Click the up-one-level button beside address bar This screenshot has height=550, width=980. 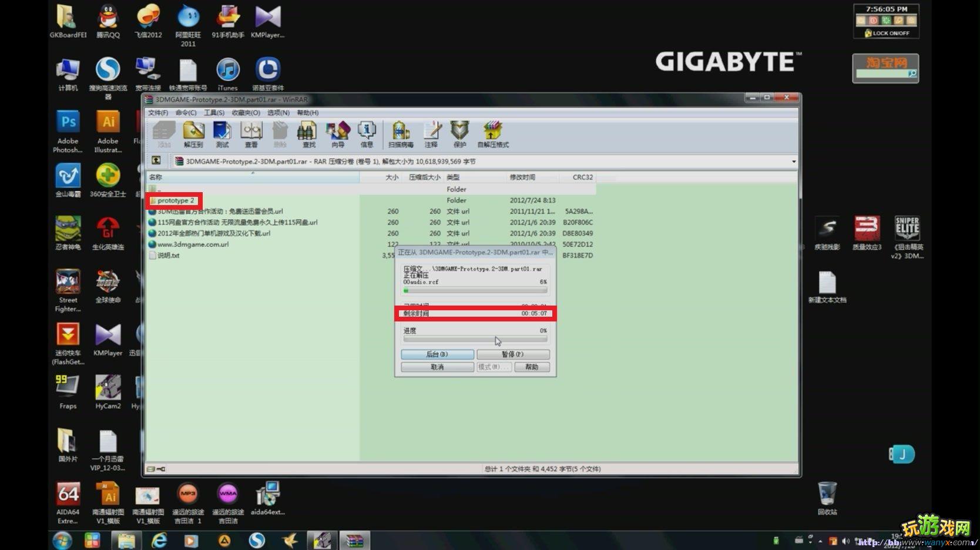(156, 160)
